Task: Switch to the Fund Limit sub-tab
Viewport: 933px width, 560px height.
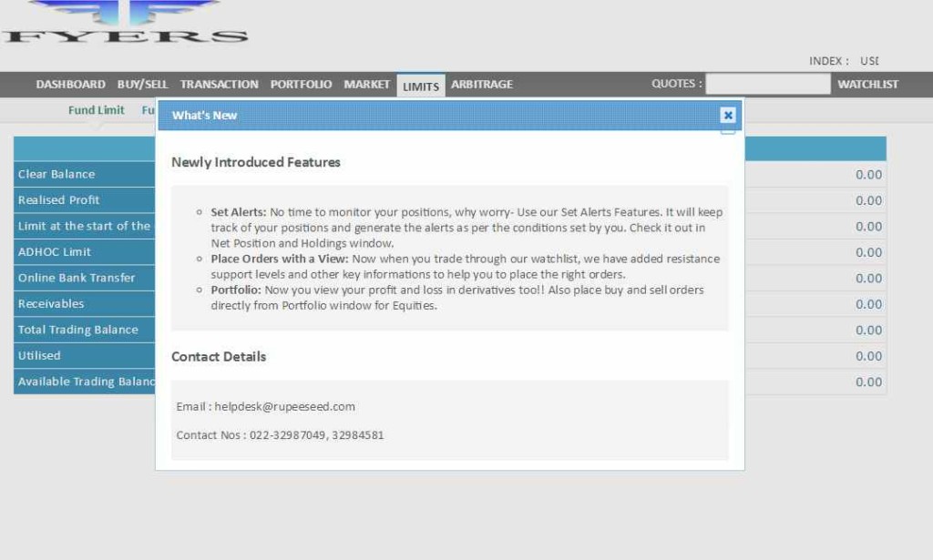Action: (97, 110)
